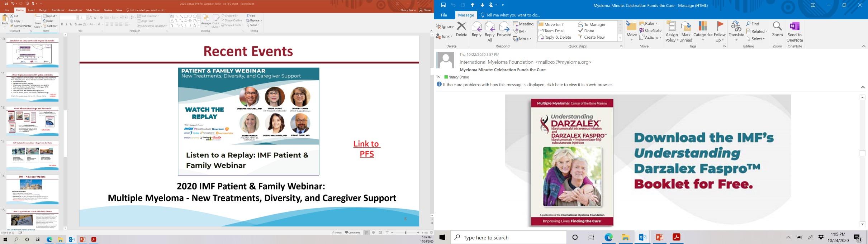This screenshot has width=868, height=244.
Task: Open Actions dropdown in Outlook
Action: tap(650, 37)
